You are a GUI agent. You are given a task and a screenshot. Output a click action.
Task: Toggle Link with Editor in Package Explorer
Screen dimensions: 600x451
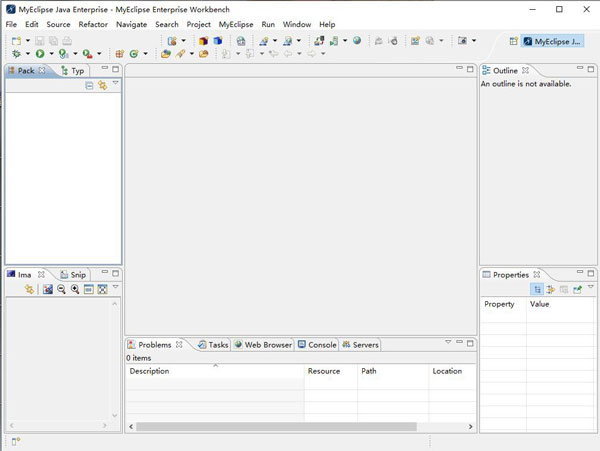click(x=102, y=86)
